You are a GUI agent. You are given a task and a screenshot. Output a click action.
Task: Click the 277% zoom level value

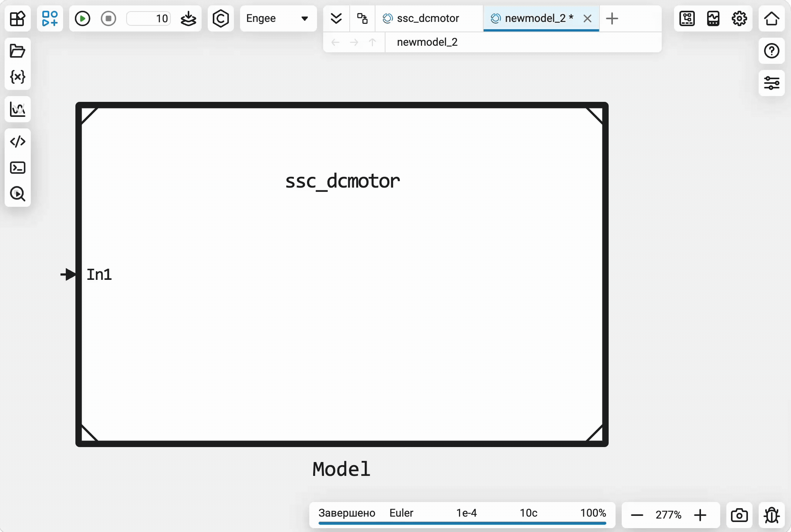669,515
